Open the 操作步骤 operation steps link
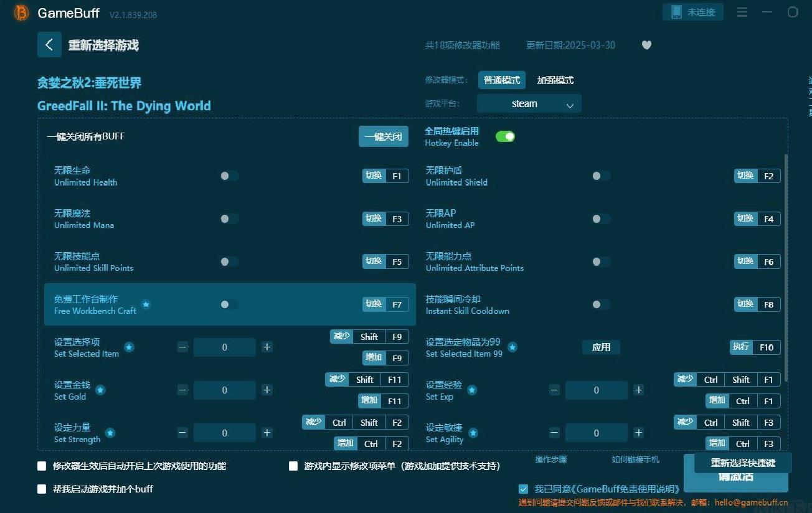This screenshot has width=812, height=513. 551,459
